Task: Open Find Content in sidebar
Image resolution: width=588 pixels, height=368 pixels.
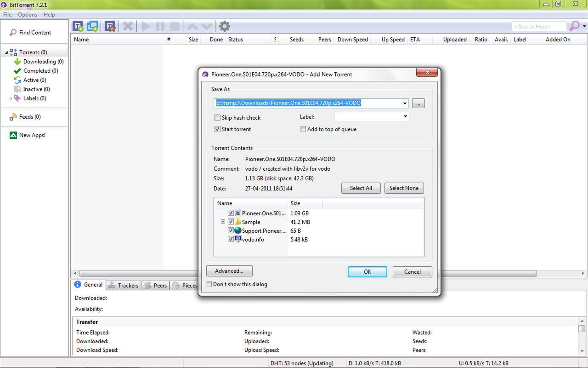Action: click(35, 33)
